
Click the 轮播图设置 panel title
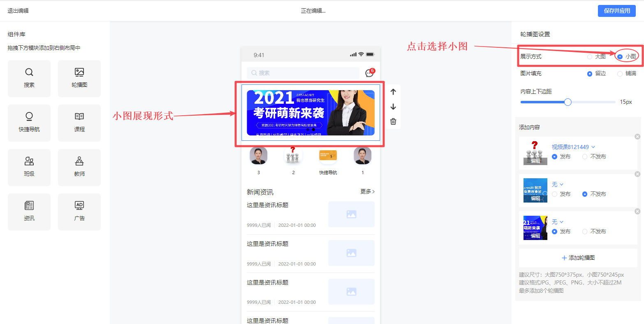coord(535,34)
